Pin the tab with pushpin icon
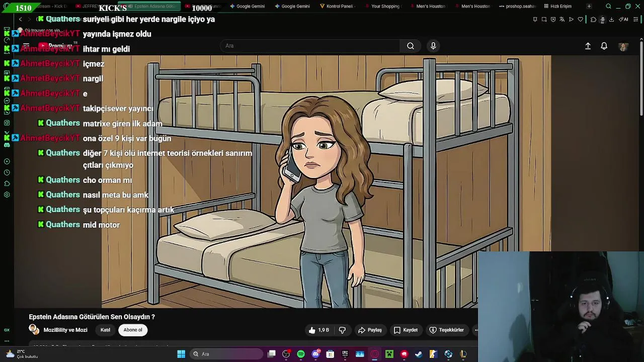 (535, 19)
